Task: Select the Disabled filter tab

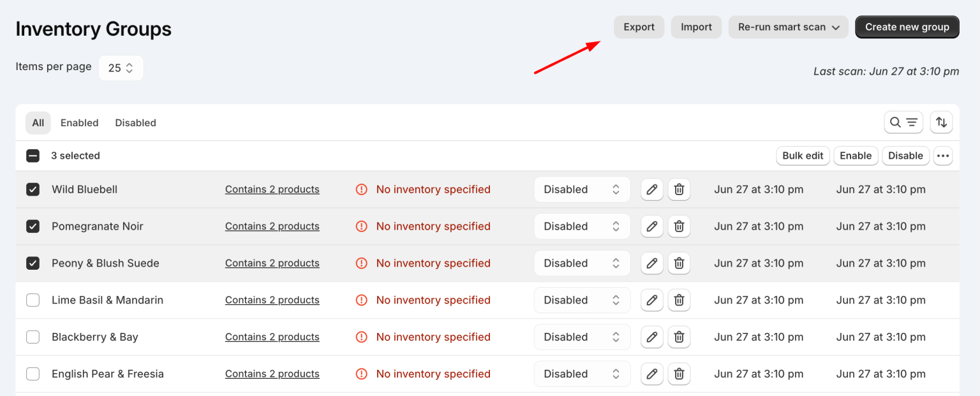Action: [x=135, y=122]
